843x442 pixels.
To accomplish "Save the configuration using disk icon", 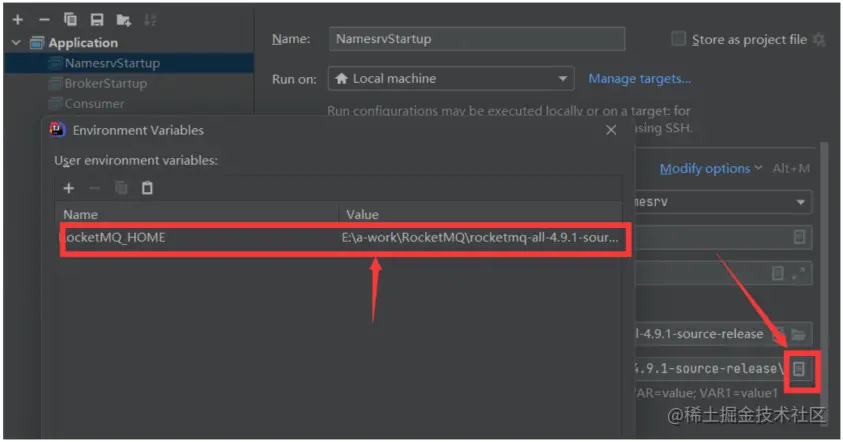I will 97,20.
